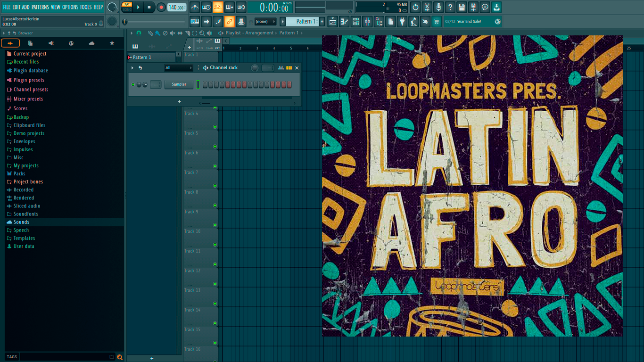This screenshot has width=644, height=362.
Task: Open the FILE menu
Action: (7, 7)
